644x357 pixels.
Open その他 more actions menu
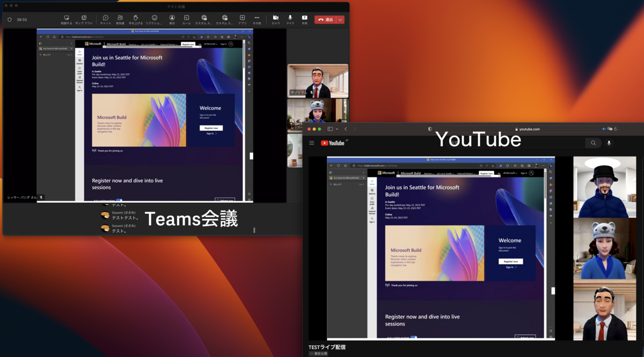[257, 20]
